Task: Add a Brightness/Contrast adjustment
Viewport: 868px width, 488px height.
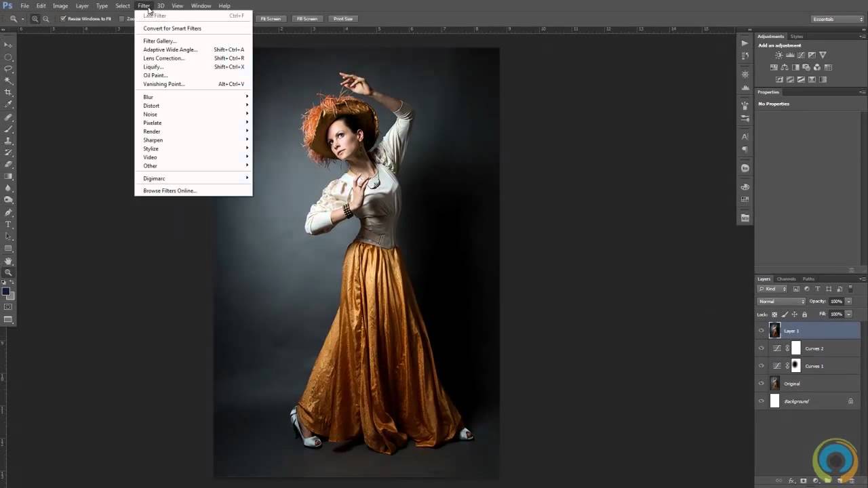Action: pyautogui.click(x=778, y=56)
